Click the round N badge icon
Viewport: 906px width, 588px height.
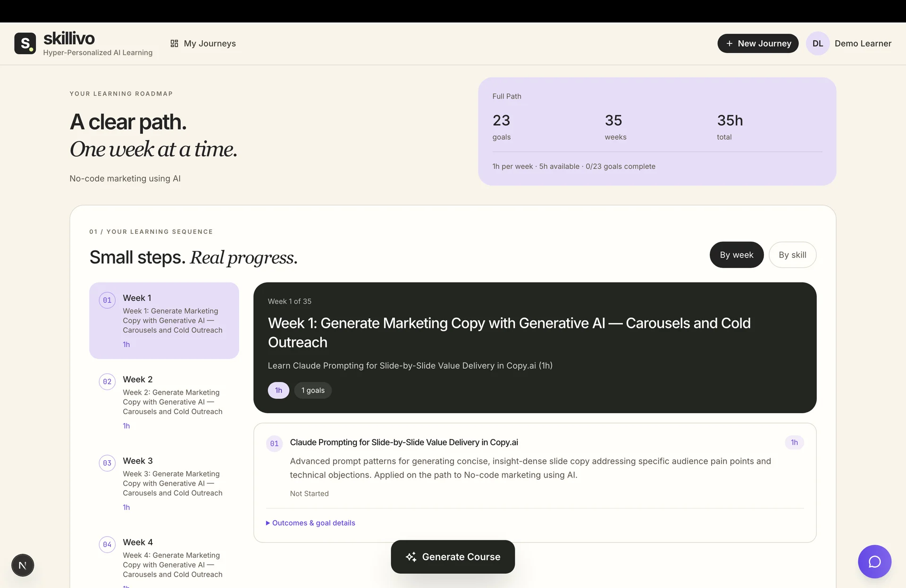click(23, 565)
